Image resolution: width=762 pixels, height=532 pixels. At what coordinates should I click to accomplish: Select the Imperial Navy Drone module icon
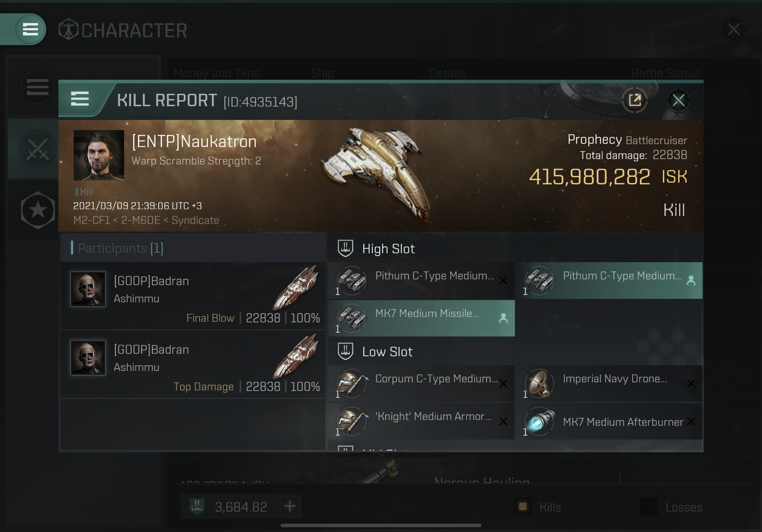tap(540, 383)
